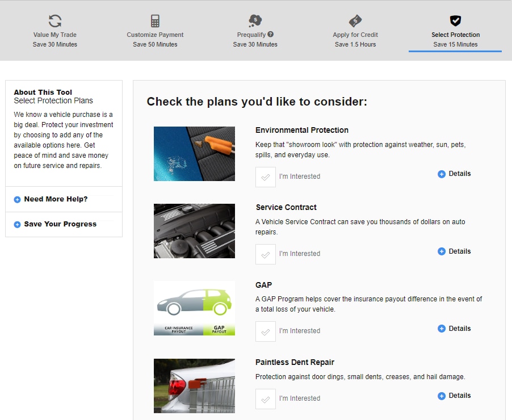Click the Select Protection shield icon

click(455, 21)
